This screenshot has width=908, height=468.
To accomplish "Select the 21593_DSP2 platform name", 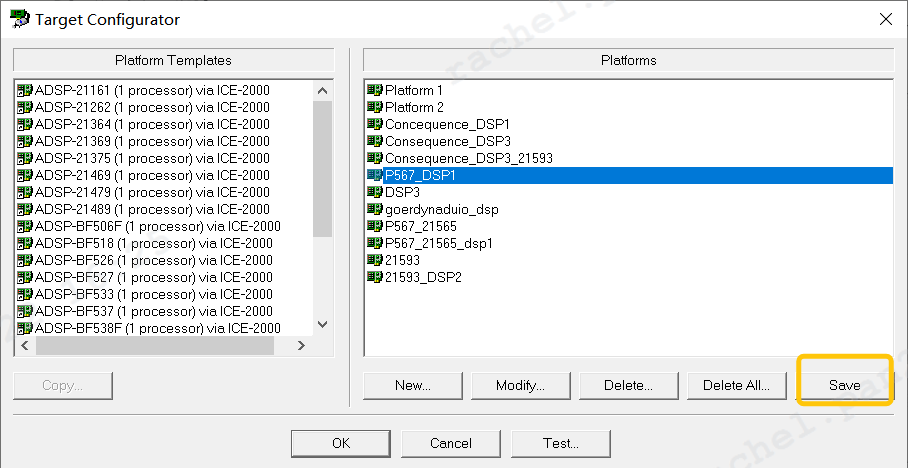I will tap(423, 277).
